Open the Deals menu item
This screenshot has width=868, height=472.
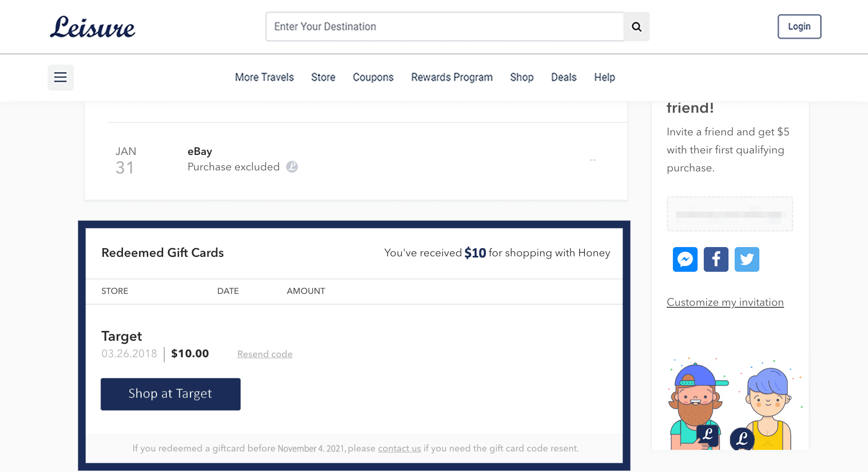(x=564, y=77)
